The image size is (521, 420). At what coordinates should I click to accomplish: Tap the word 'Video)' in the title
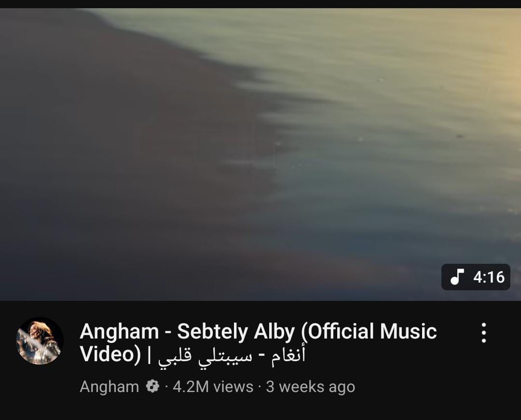[110, 354]
